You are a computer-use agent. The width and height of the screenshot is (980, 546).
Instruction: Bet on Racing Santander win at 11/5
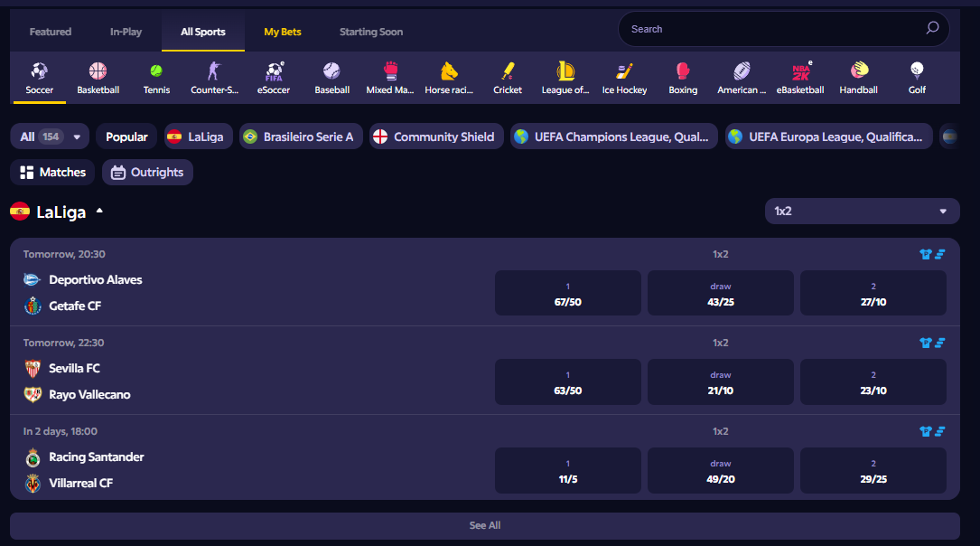[x=567, y=470]
